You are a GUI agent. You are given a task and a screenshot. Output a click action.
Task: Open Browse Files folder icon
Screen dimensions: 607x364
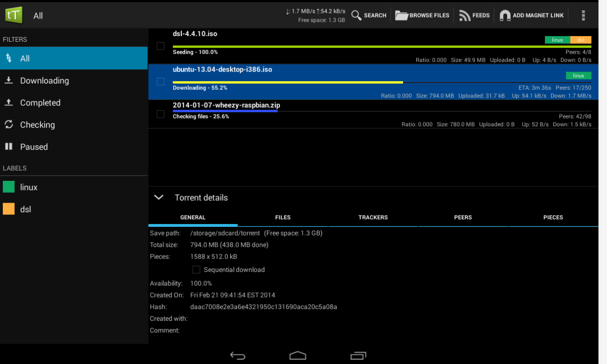[402, 16]
